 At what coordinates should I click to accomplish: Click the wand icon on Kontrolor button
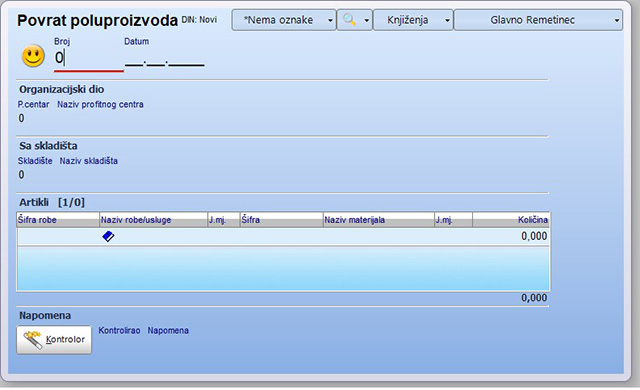[x=33, y=340]
